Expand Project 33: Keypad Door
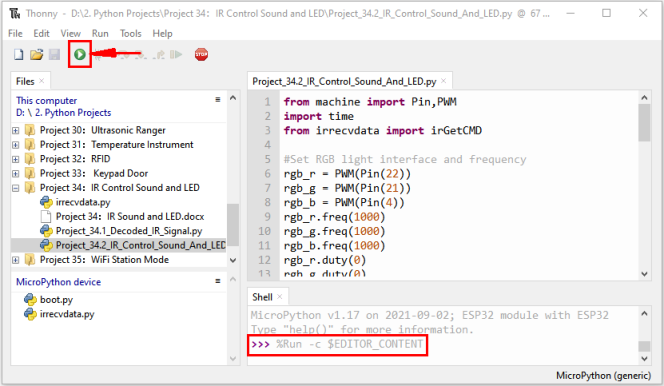The height and width of the screenshot is (386, 664). point(16,174)
